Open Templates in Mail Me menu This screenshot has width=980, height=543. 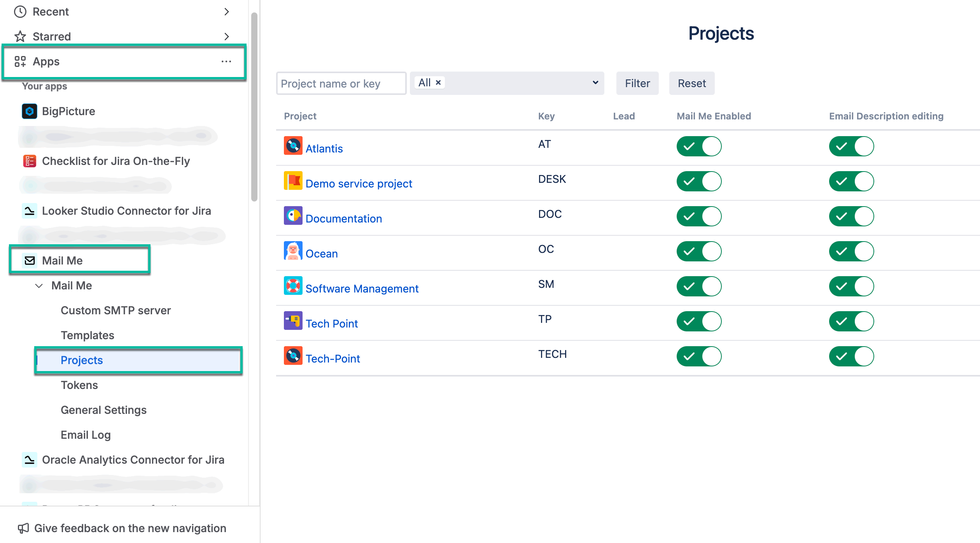click(87, 335)
